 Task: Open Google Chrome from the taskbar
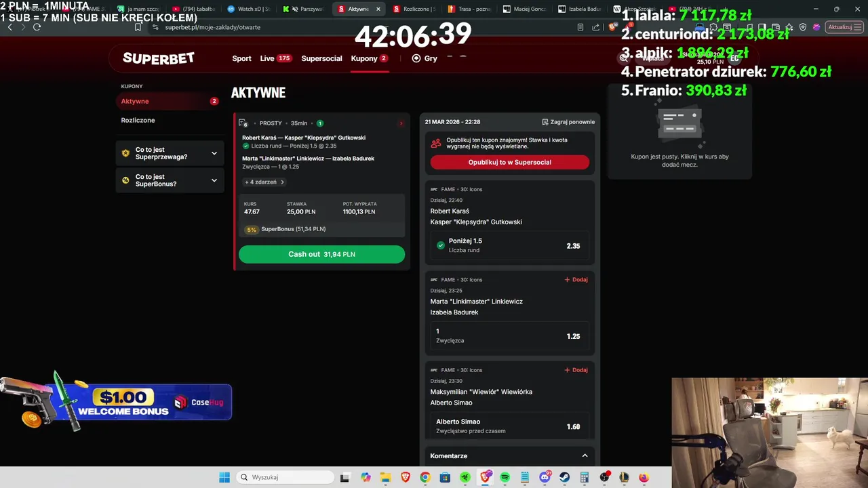point(425,477)
